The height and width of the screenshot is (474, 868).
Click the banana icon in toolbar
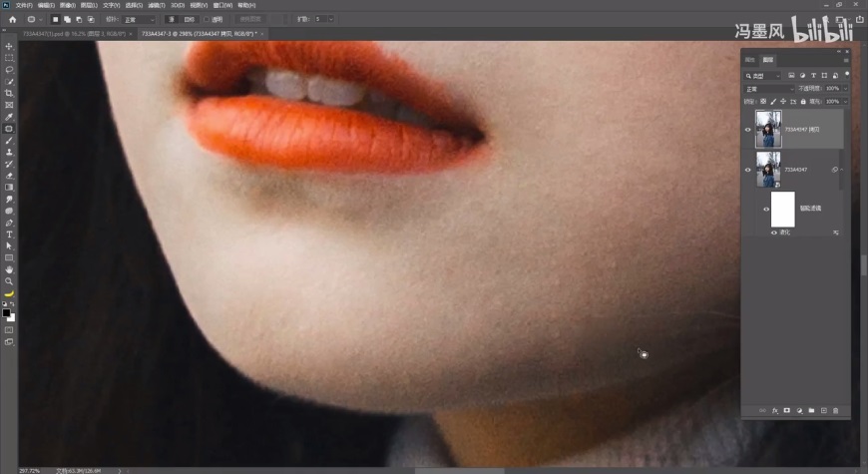pyautogui.click(x=9, y=293)
